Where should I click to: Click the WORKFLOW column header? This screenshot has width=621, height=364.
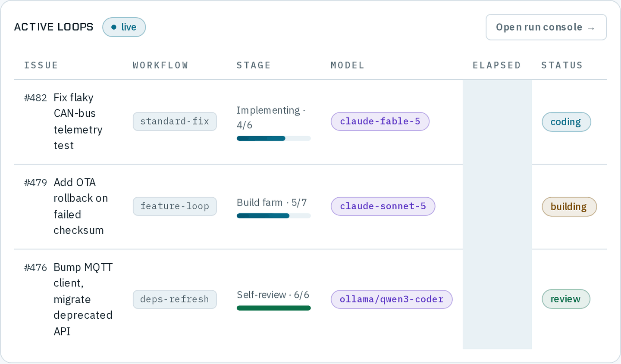(x=160, y=65)
